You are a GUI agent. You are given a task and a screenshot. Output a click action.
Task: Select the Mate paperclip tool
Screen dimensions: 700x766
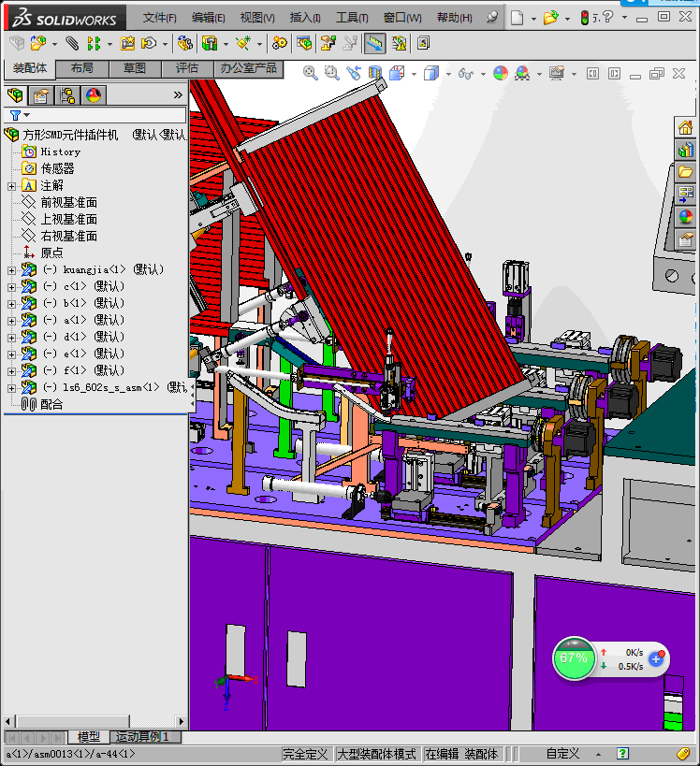click(72, 43)
